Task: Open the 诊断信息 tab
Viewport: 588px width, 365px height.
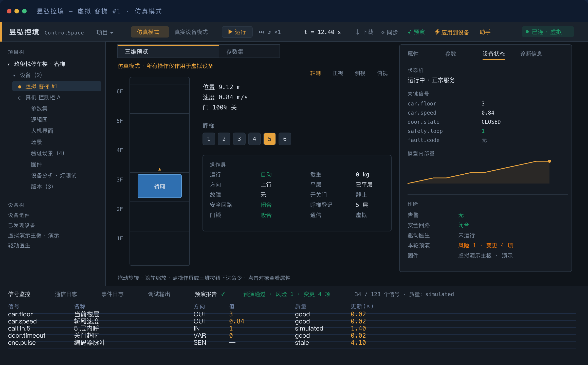Action: [x=531, y=54]
